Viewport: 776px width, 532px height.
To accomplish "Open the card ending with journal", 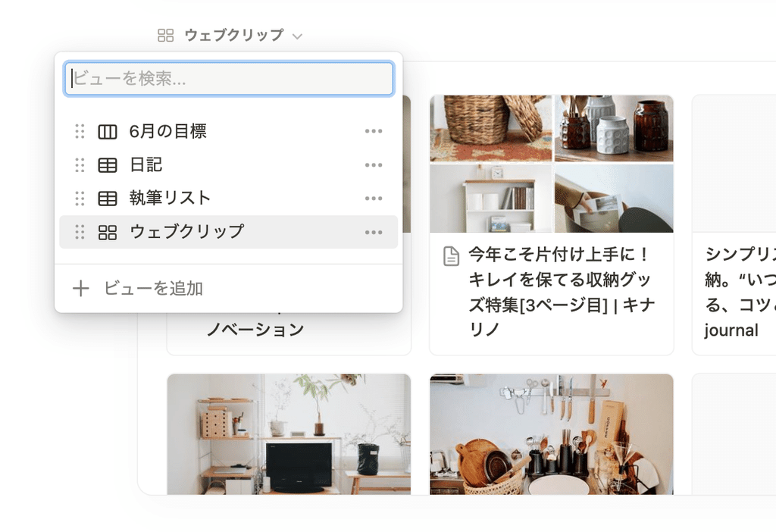I will [734, 225].
